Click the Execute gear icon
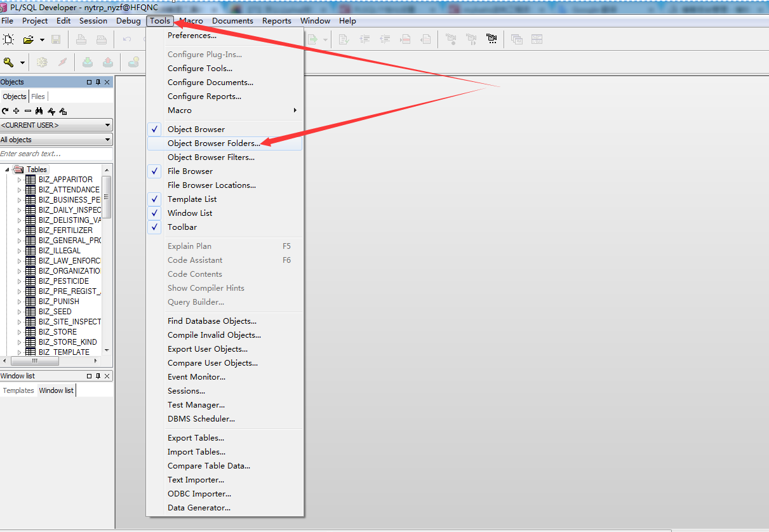This screenshot has width=769, height=532. pyautogui.click(x=42, y=62)
